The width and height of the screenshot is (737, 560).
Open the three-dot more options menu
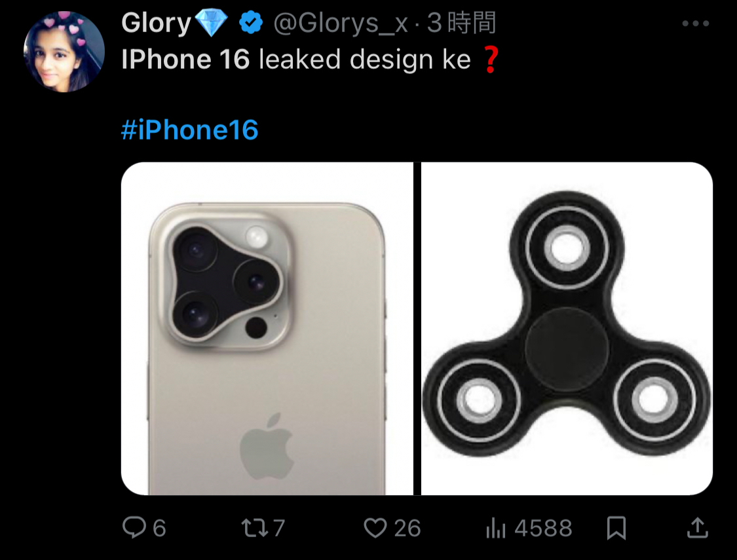tap(696, 23)
